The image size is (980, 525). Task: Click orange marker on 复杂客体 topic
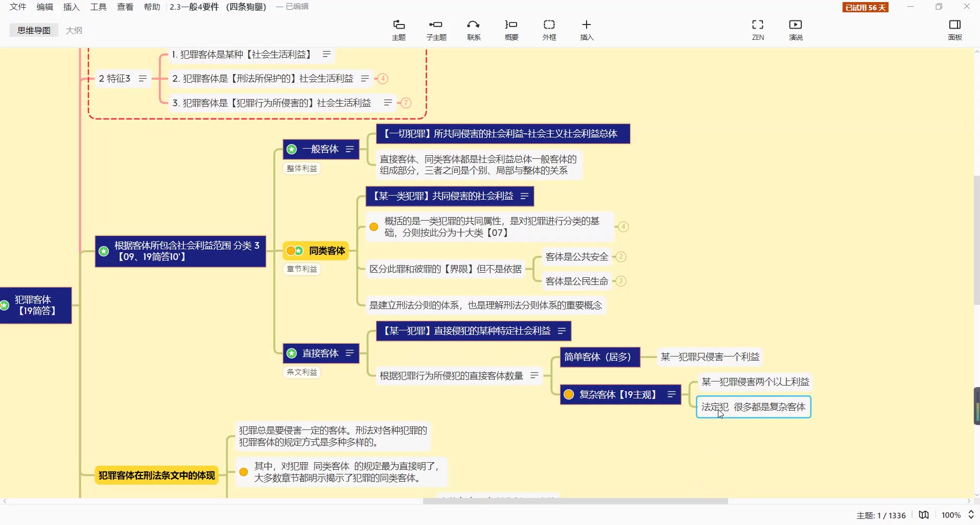(569, 394)
